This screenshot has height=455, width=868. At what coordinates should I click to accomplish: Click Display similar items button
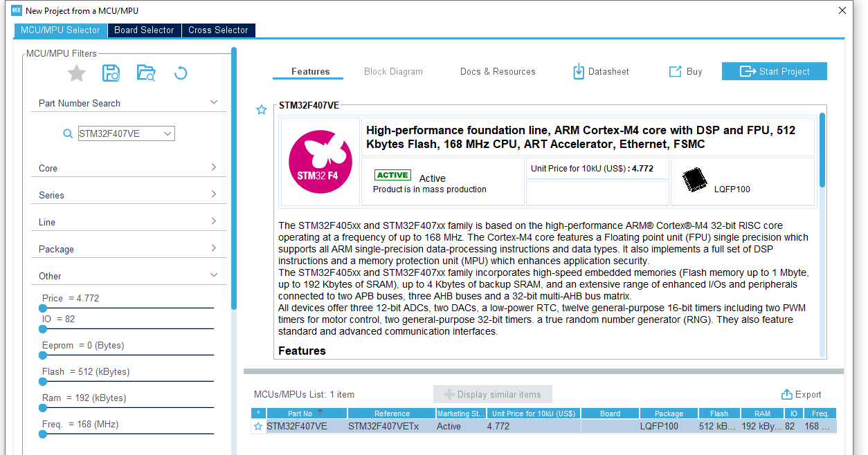coord(493,394)
